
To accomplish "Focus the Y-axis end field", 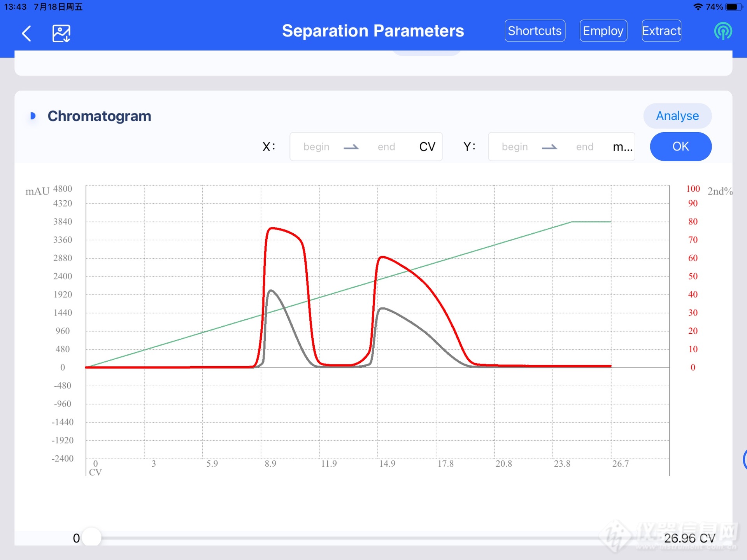I will (584, 147).
